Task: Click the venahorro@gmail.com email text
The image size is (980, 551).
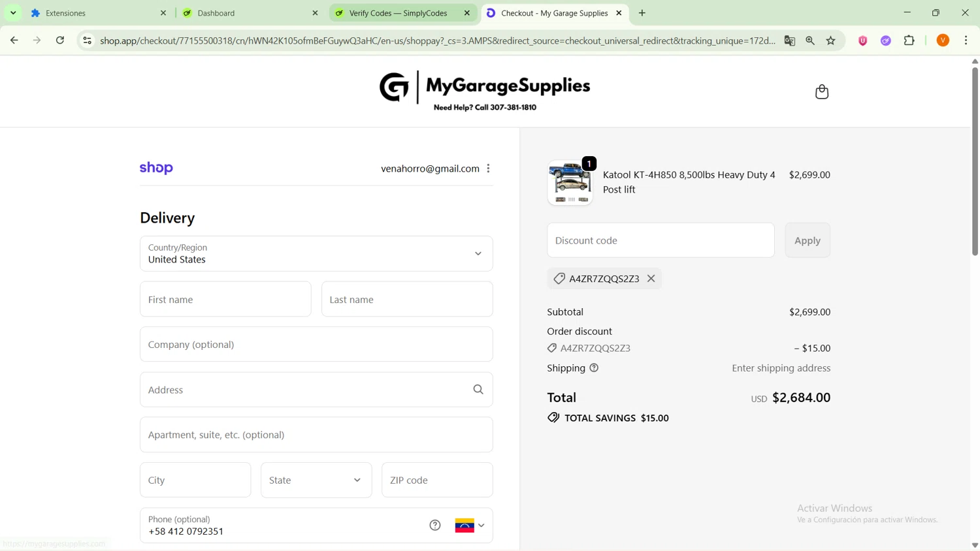Action: pos(430,168)
